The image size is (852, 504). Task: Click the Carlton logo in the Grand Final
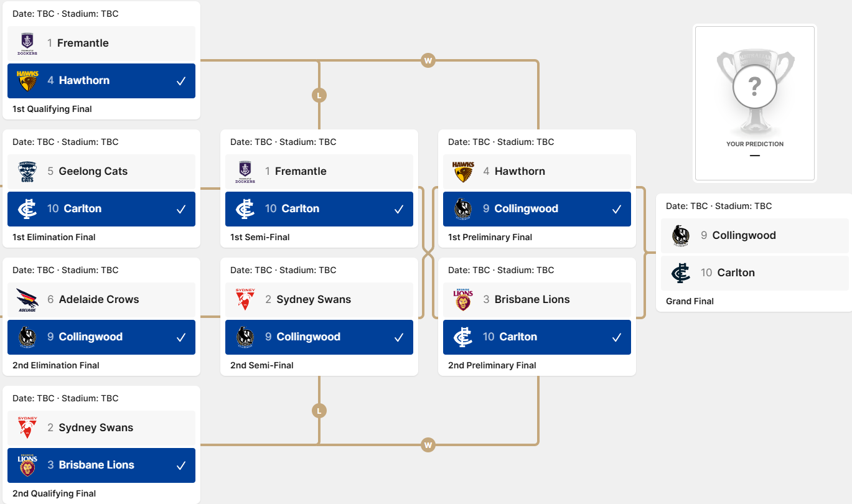point(681,273)
